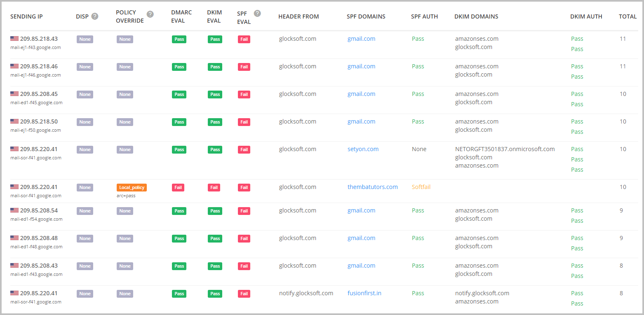Click US flag beside IP 209.85.208.48

[14, 238]
